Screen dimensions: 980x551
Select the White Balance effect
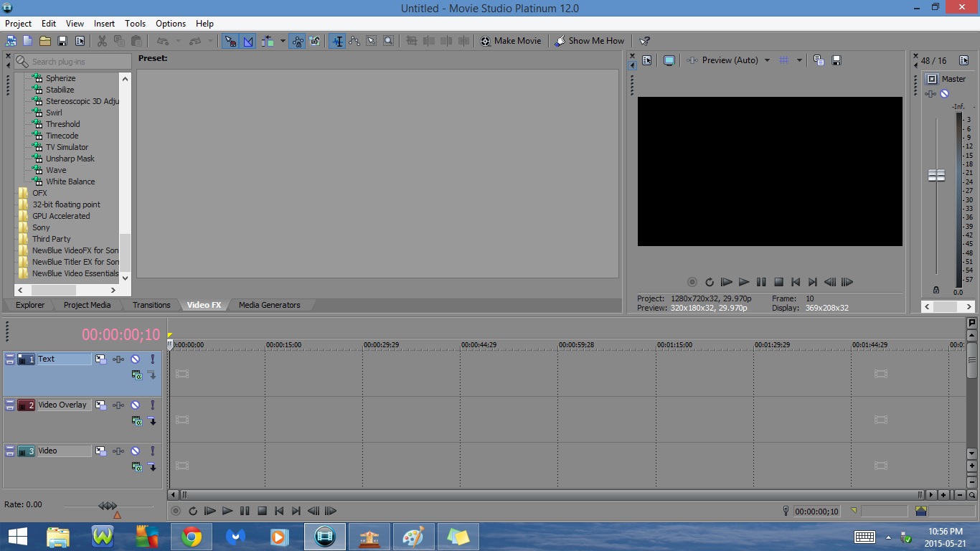click(x=70, y=182)
